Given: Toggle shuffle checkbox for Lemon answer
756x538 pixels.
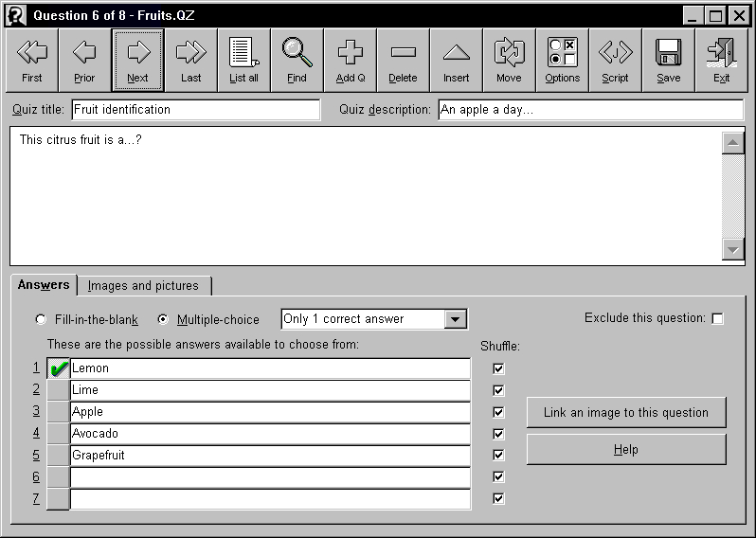Looking at the screenshot, I should (x=498, y=368).
